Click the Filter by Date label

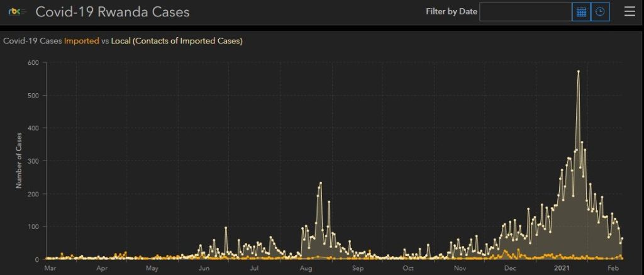pos(452,12)
